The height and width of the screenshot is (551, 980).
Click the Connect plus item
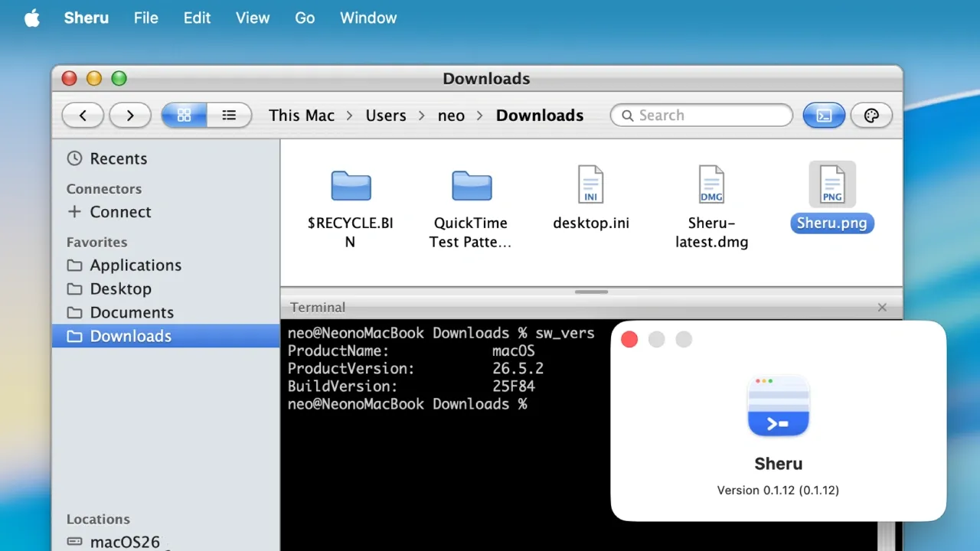point(165,212)
